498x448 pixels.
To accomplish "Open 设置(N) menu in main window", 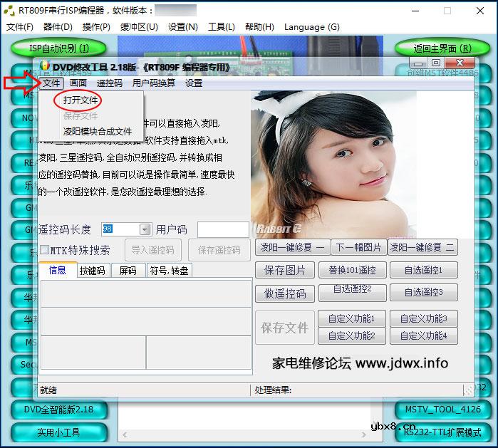I will (183, 27).
